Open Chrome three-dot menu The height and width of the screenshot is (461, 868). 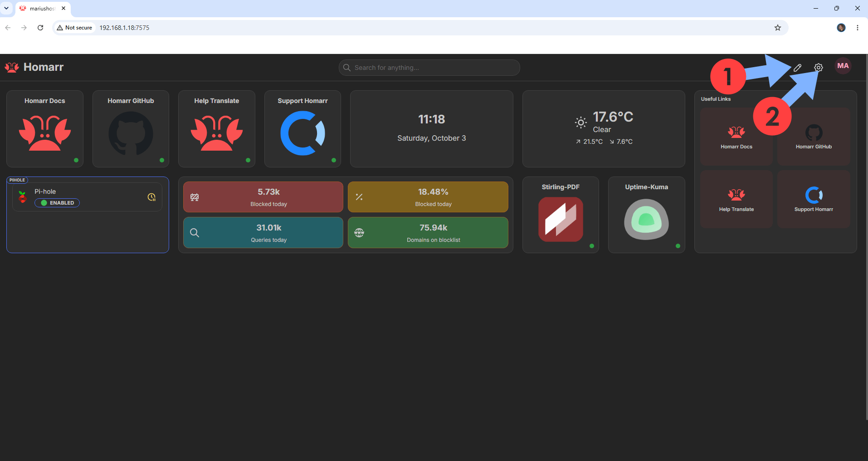857,28
